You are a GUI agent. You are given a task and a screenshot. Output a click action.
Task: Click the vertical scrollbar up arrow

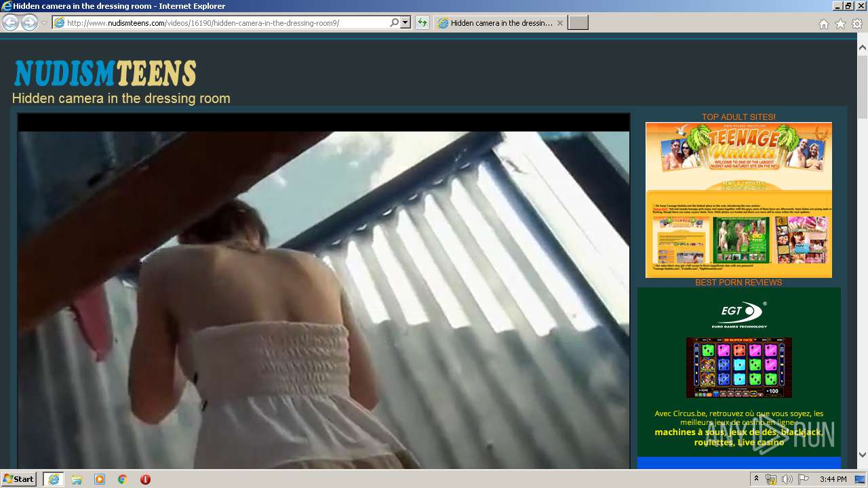click(863, 47)
